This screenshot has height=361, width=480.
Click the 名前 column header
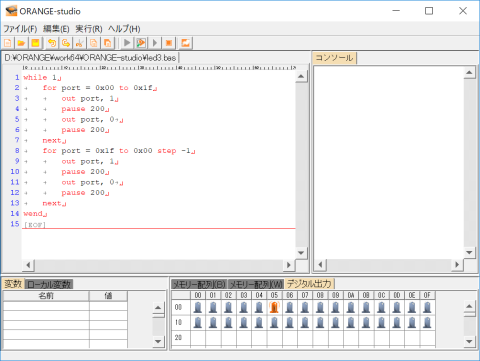[46, 296]
